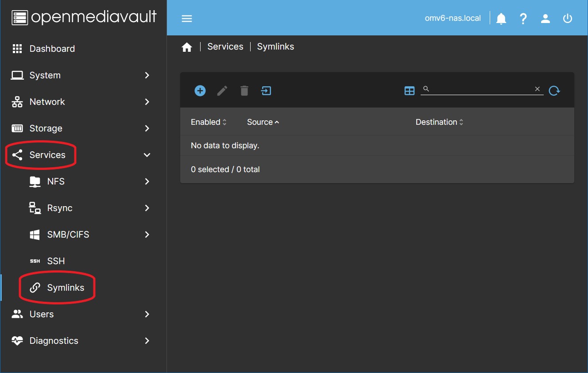The height and width of the screenshot is (373, 588).
Task: Click the help question mark icon
Action: 523,19
